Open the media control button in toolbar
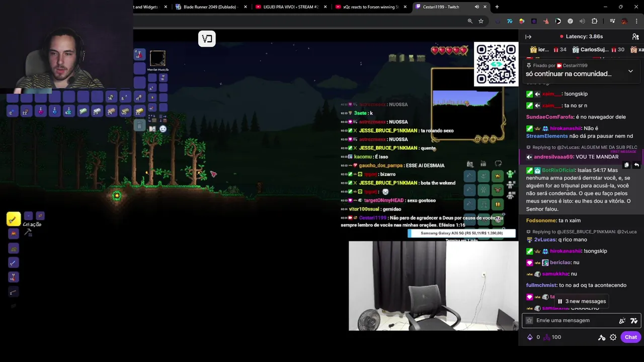644x362 pixels. tap(612, 21)
